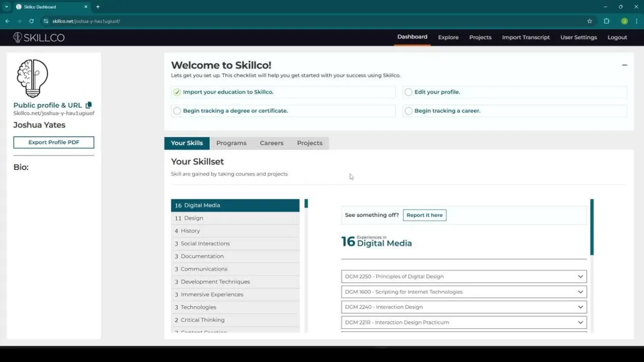Open the Dashboard nav item

412,37
